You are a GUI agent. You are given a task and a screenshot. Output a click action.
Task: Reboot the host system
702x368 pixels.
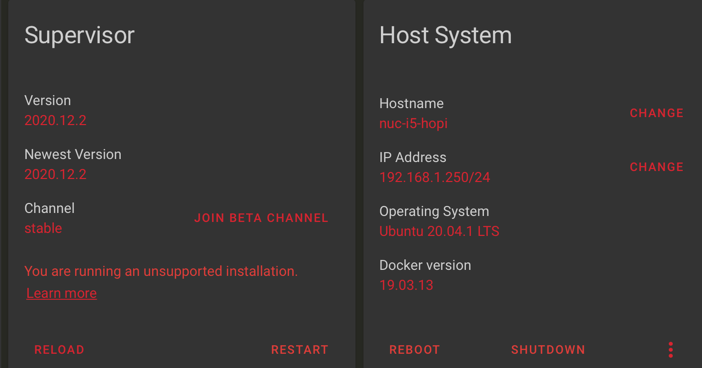(x=415, y=350)
